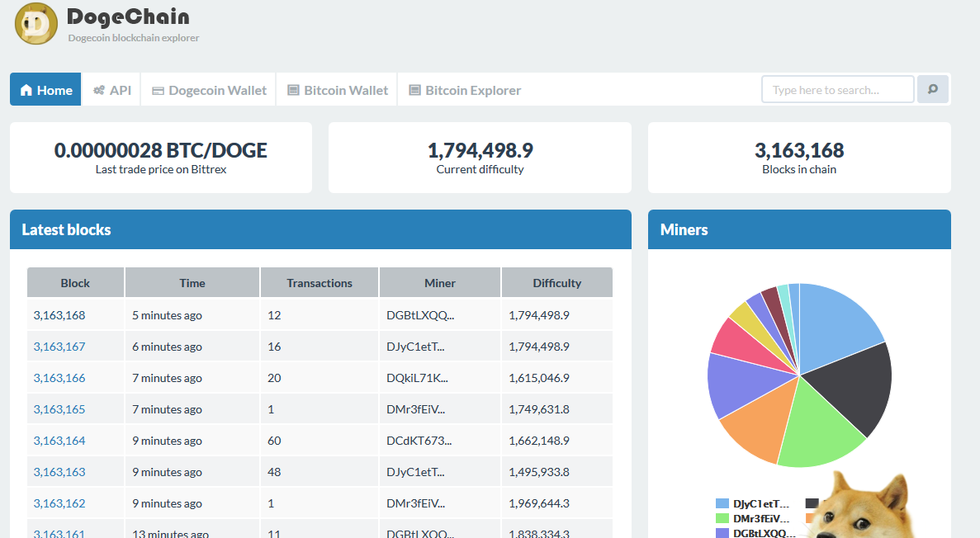The image size is (980, 538).
Task: Click into the search input field
Action: tap(837, 90)
